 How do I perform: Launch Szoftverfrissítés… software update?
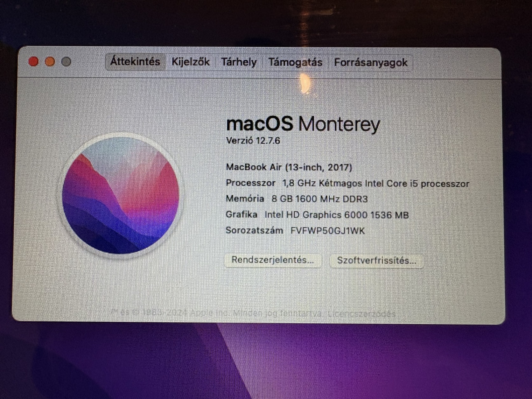(x=376, y=261)
